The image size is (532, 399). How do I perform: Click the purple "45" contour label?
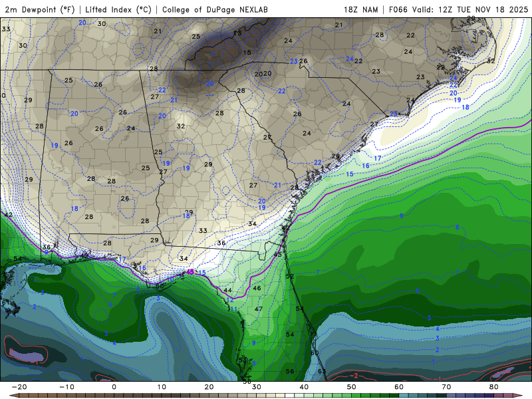pyautogui.click(x=190, y=272)
